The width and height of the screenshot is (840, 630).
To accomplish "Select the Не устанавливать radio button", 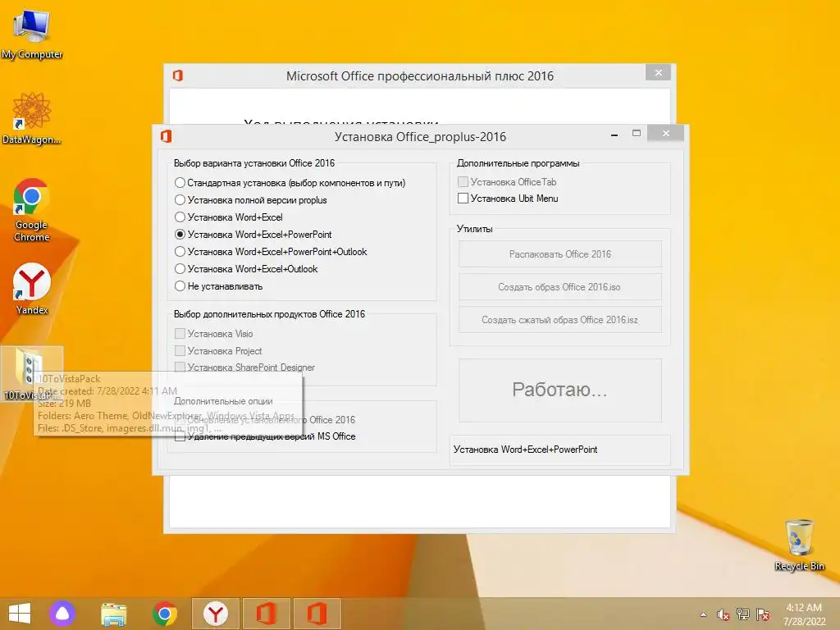I will point(218,286).
